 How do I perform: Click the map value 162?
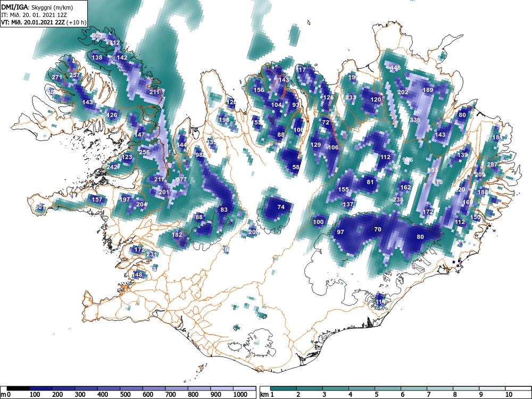405,187
